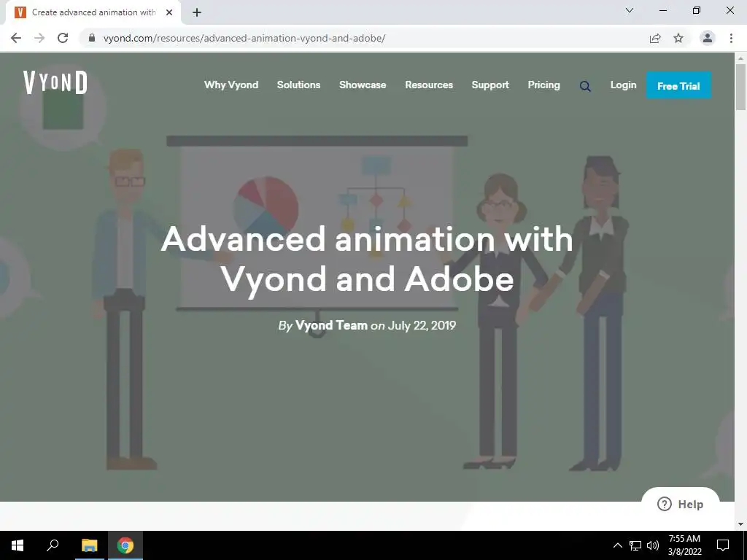Show hidden tray icons
This screenshot has width=747, height=560.
pyautogui.click(x=617, y=545)
